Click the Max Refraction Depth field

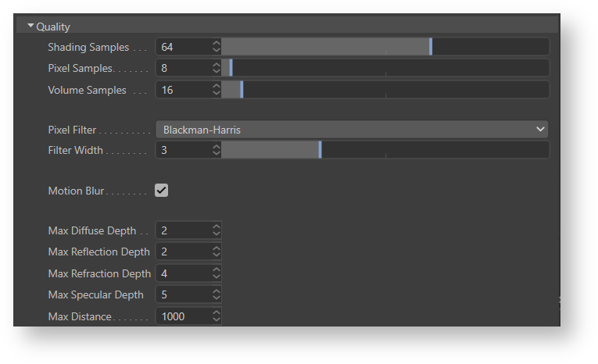(x=184, y=273)
